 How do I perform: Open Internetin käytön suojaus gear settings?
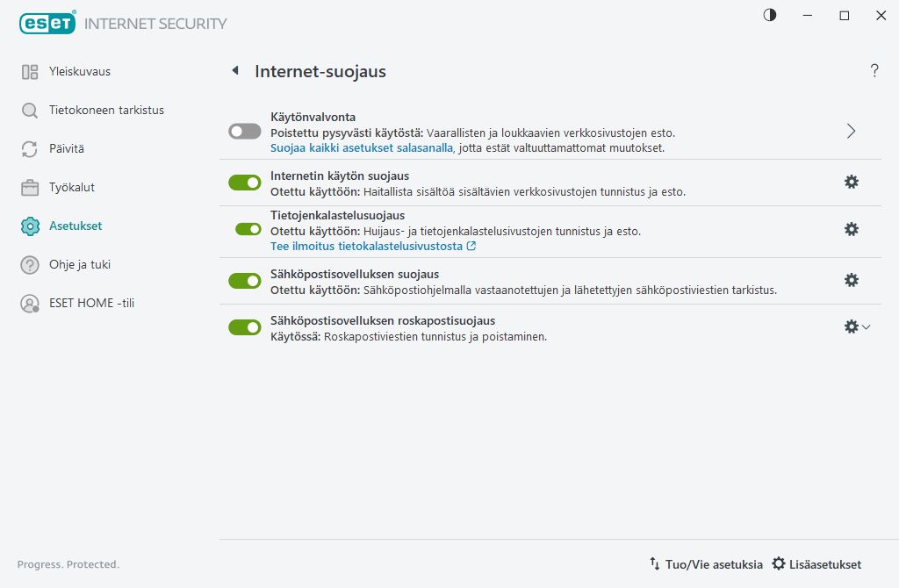tap(851, 182)
